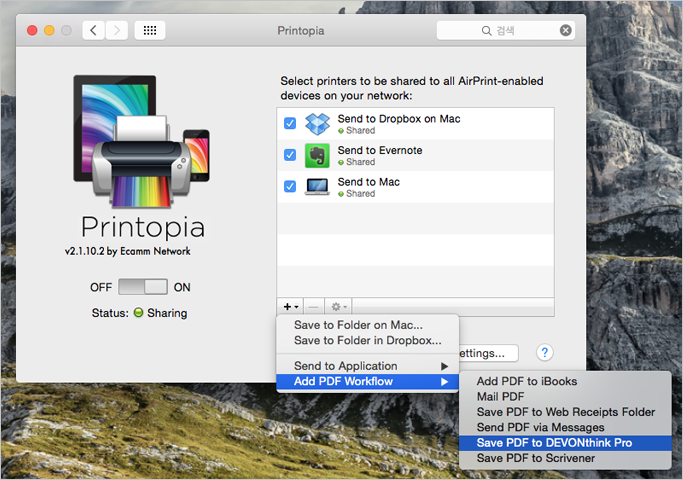683x480 pixels.
Task: Click the version text v2.1.10.2 by Ecamm Network
Action: pyautogui.click(x=128, y=251)
